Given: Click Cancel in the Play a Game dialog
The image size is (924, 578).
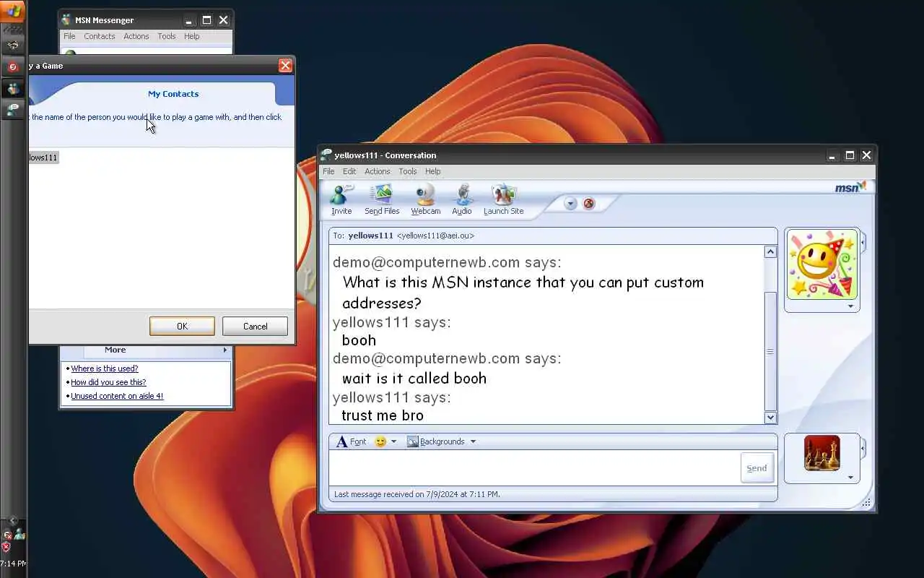Looking at the screenshot, I should 255,327.
